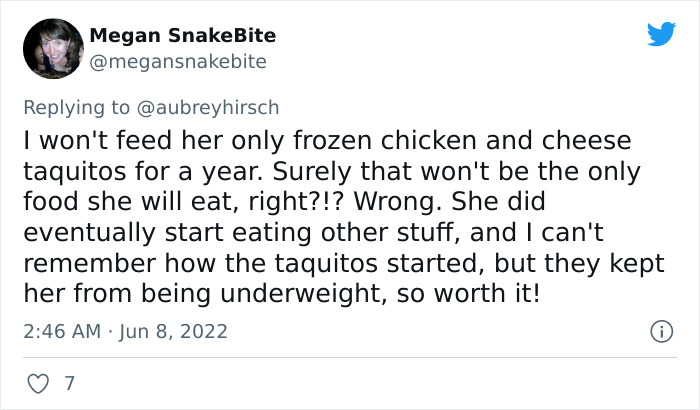Click the heart like icon
Screen dimensions: 700x410
36,383
